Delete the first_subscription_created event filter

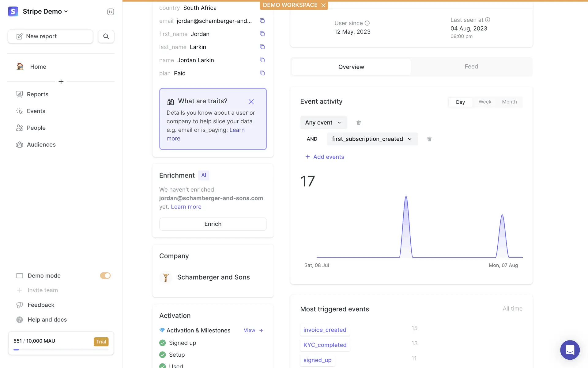[x=429, y=139]
